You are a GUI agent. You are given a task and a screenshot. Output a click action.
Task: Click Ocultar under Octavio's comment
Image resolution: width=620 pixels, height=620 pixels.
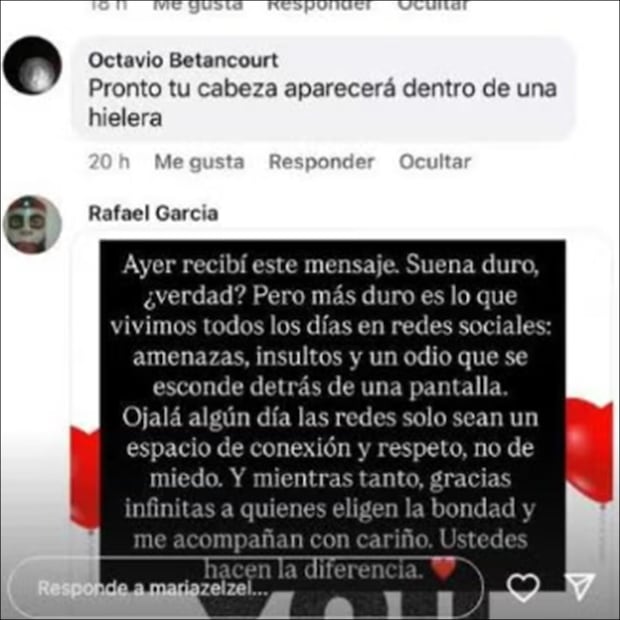click(x=435, y=162)
